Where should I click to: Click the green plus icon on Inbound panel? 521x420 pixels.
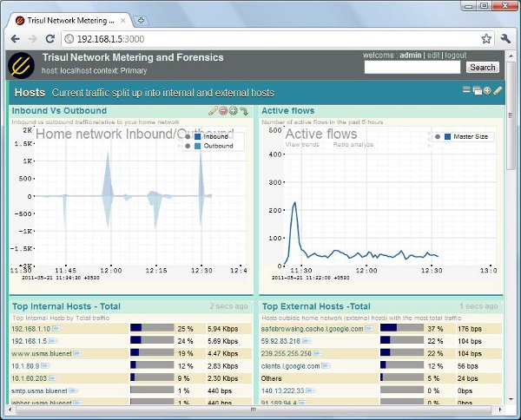(234, 111)
